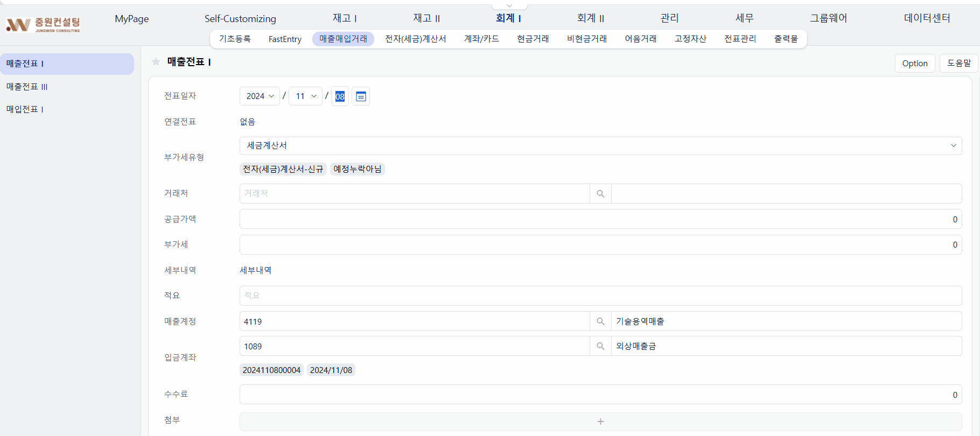Open the 데이터센터 top menu

[927, 18]
